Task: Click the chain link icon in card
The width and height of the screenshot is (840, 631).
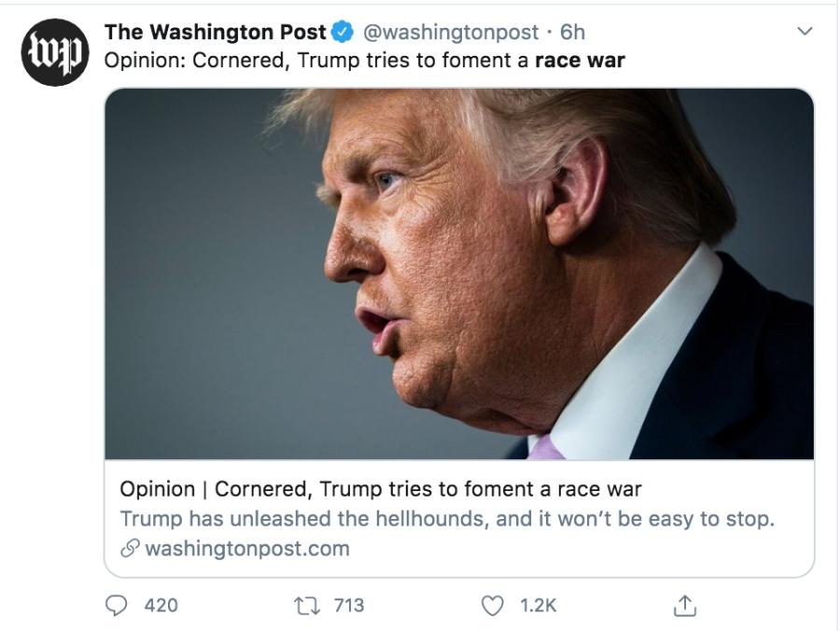Action: coord(130,549)
